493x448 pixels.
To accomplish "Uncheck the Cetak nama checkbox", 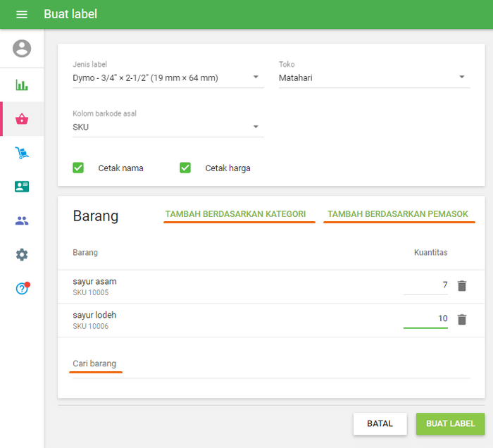I will pyautogui.click(x=78, y=168).
